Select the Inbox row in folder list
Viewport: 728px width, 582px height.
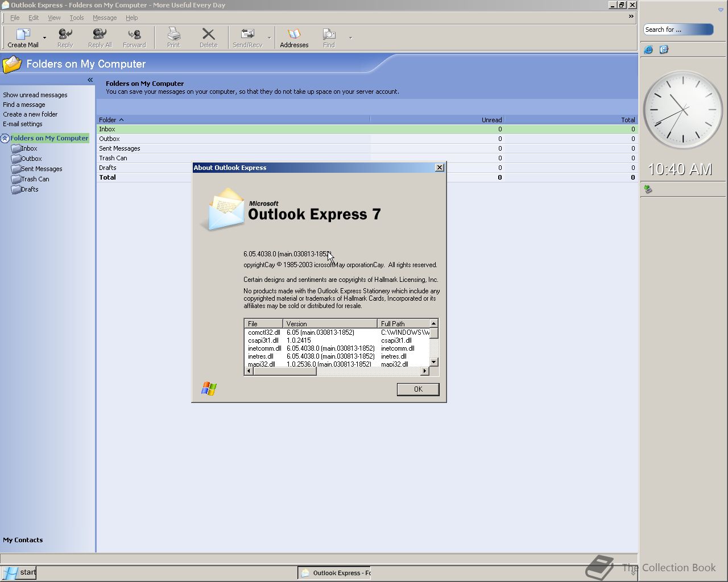coord(367,129)
